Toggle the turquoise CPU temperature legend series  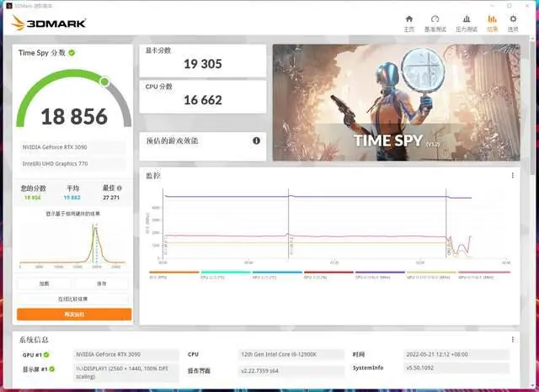[x=226, y=274]
